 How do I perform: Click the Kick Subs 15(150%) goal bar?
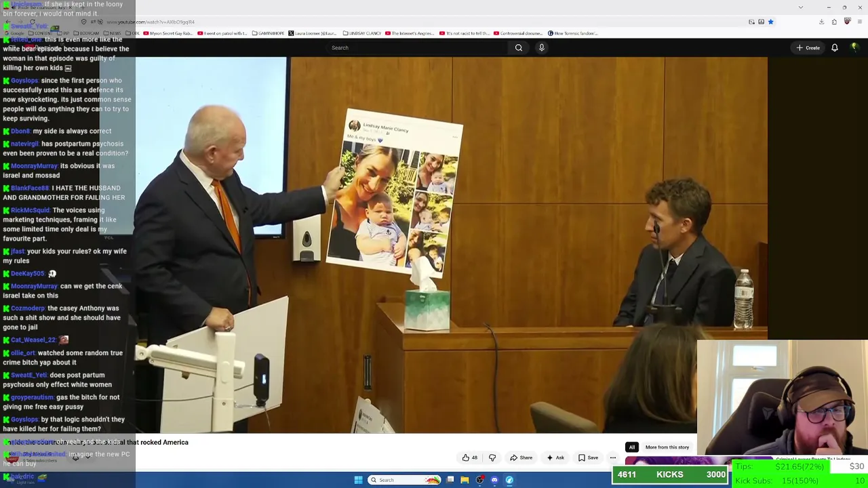(x=800, y=481)
